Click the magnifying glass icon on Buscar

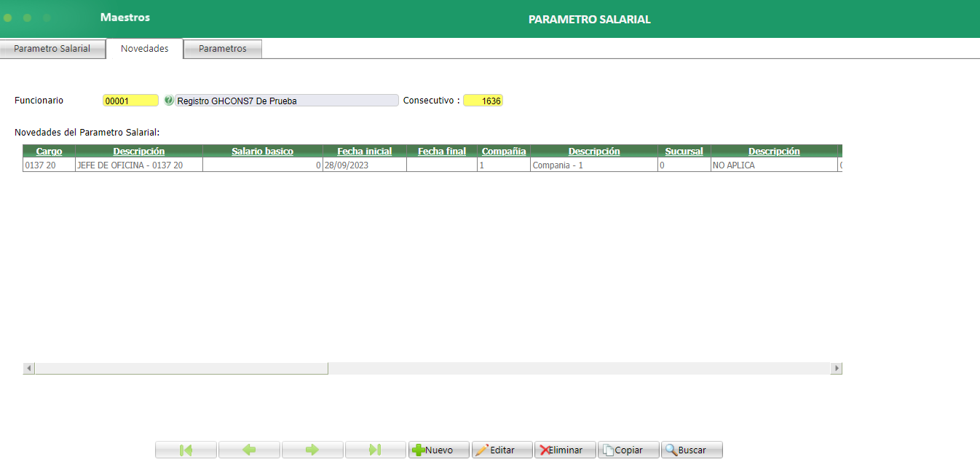point(672,450)
